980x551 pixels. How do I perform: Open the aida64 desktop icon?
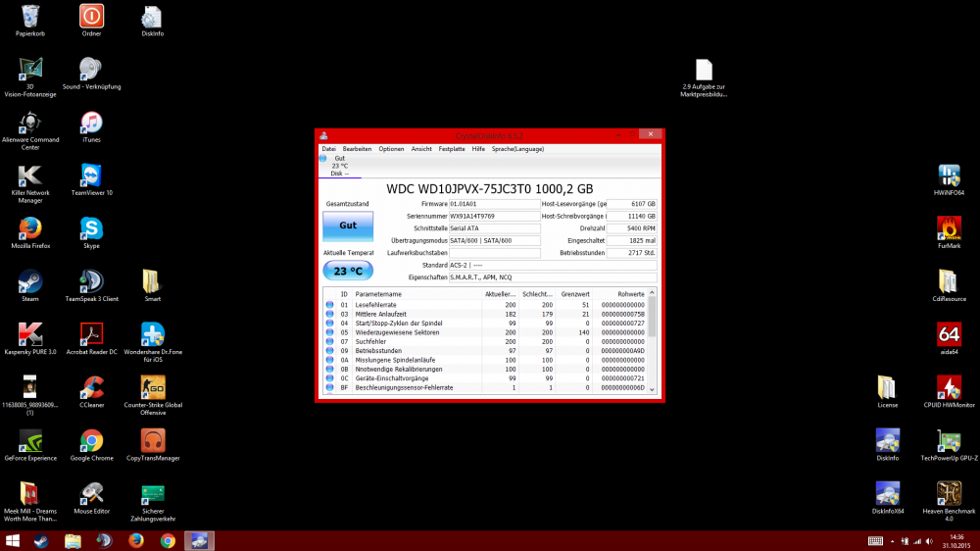pos(948,335)
